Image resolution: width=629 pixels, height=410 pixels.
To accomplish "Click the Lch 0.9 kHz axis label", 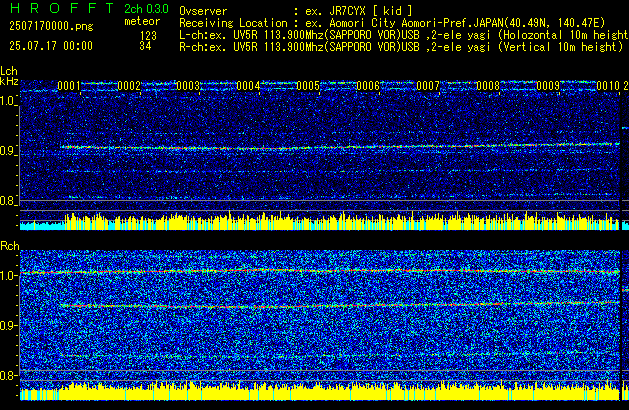I will [8, 151].
